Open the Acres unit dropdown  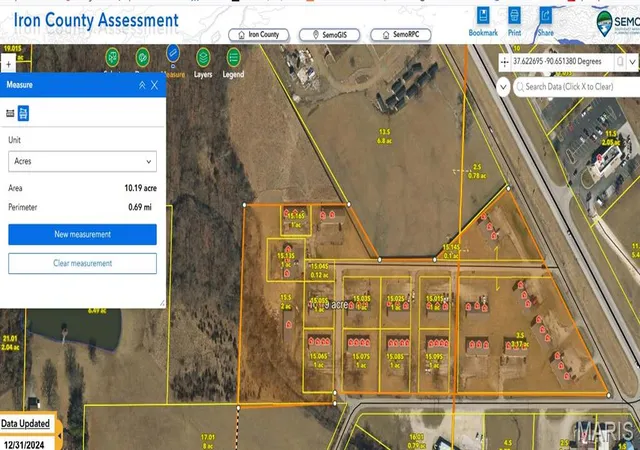(x=82, y=161)
